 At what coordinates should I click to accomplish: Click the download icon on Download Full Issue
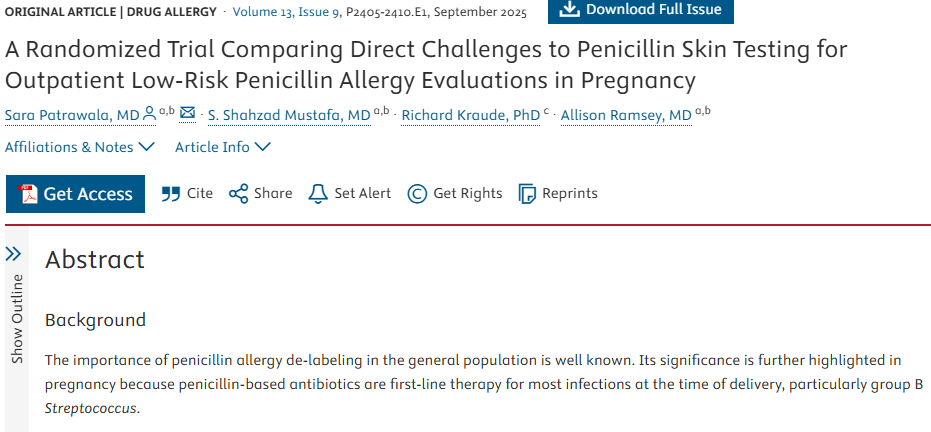click(569, 9)
